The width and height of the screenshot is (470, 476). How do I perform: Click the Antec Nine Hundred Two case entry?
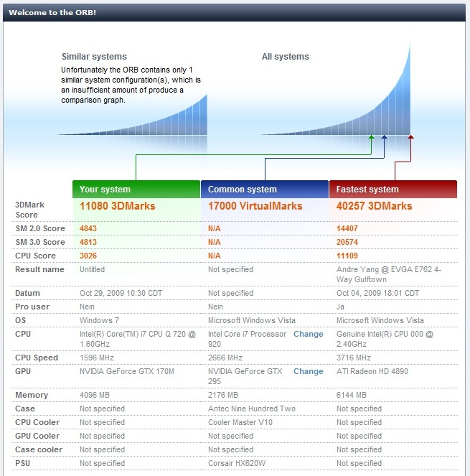click(252, 409)
